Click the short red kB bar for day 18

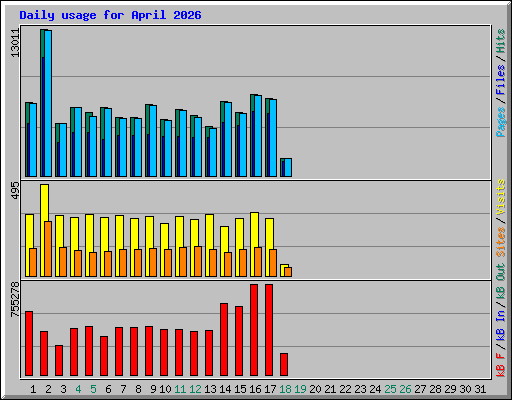click(284, 365)
